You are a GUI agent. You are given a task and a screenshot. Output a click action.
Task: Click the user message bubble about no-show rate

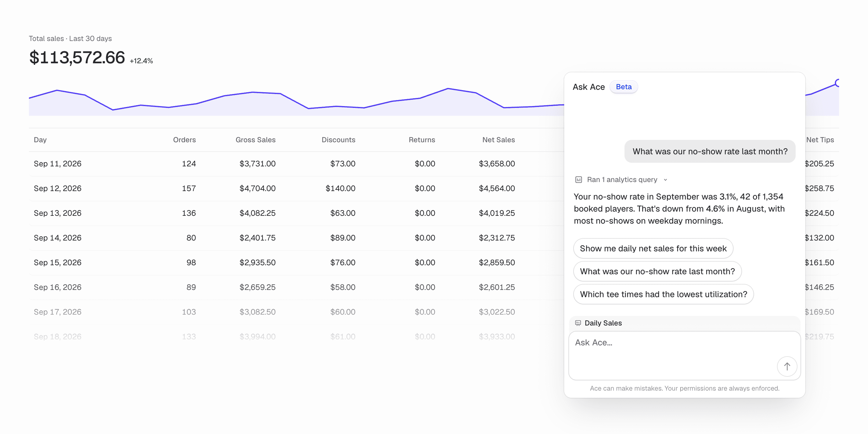(710, 151)
